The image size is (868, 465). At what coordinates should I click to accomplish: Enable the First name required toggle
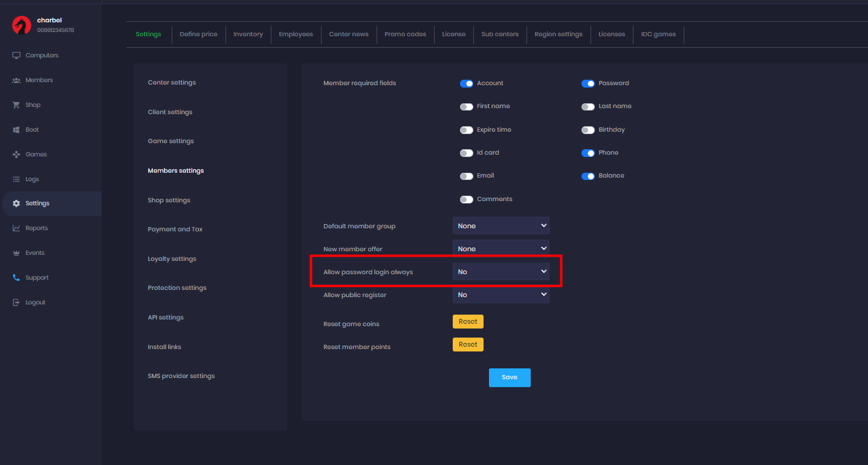(466, 107)
